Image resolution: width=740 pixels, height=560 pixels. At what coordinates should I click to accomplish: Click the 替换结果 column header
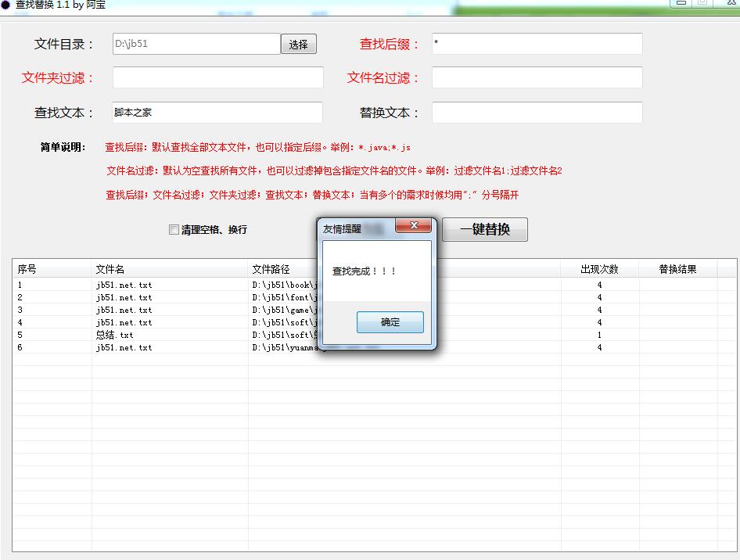pos(677,268)
